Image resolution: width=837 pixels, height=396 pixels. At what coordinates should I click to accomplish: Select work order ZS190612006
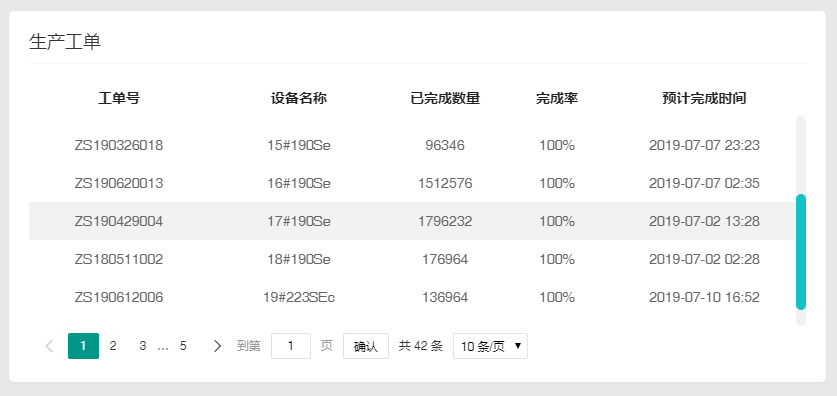119,297
